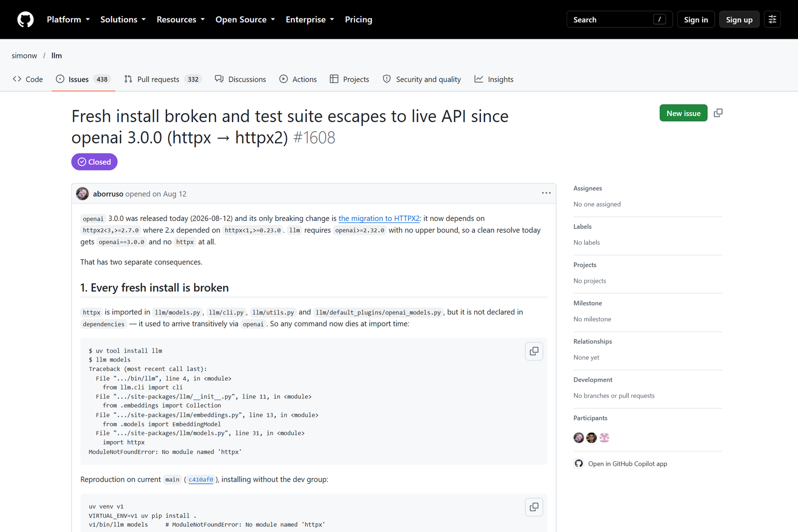Open the three-dot menu on aborruso's comment
Image resolution: width=798 pixels, height=532 pixels.
(x=546, y=193)
